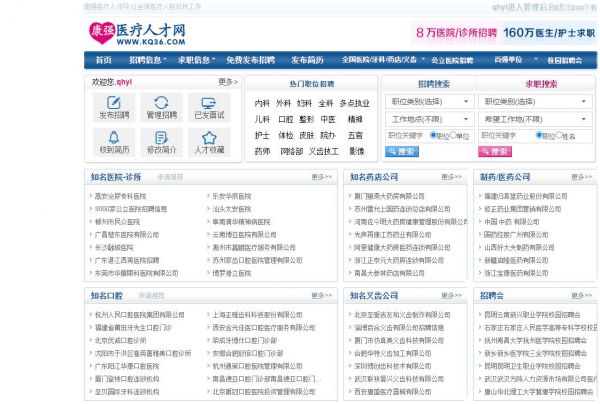Open 发布简历 nav item
The image size is (600, 404).
307,60
